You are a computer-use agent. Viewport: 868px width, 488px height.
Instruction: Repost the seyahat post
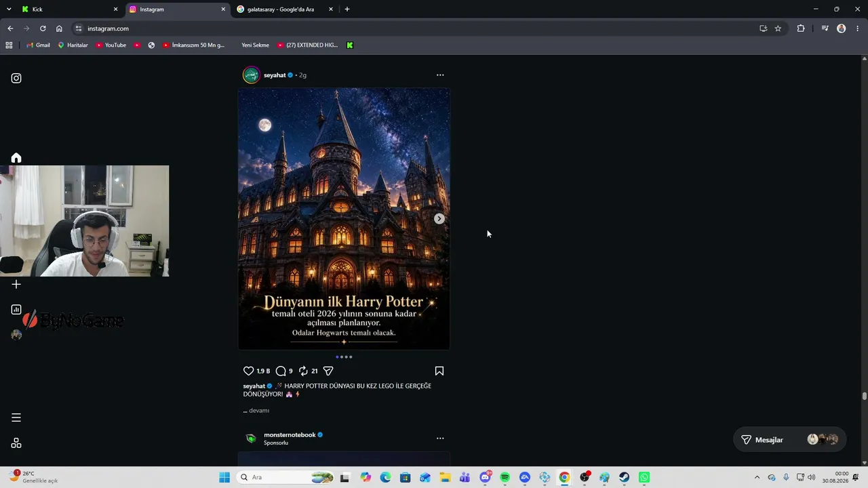(303, 371)
